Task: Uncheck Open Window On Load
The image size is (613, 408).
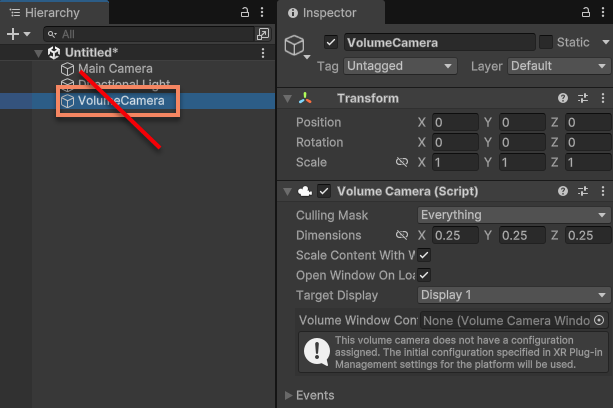Action: tap(424, 275)
